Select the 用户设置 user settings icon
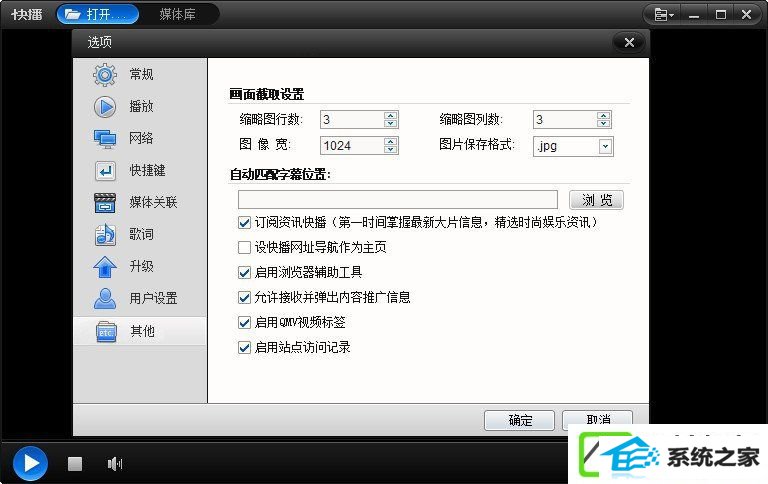Image resolution: width=768 pixels, height=484 pixels. 104,299
